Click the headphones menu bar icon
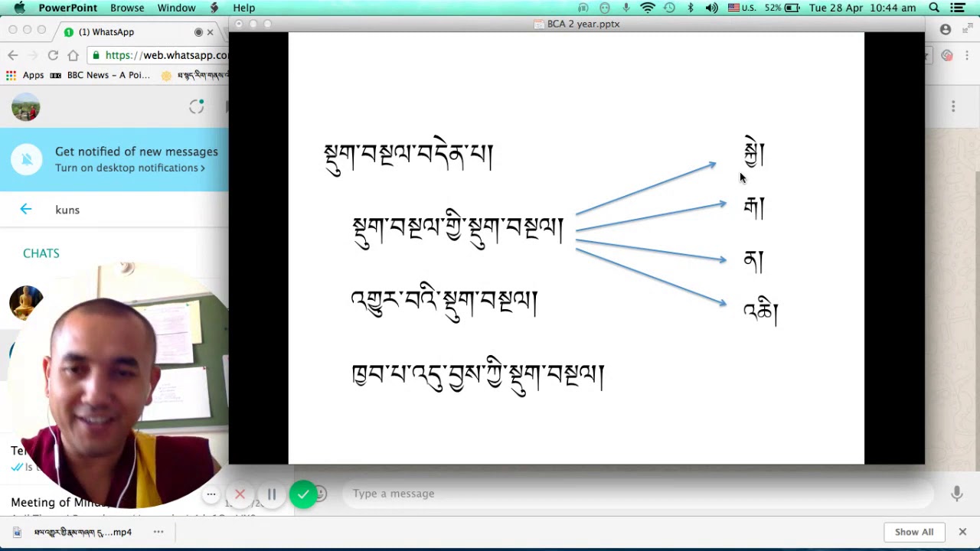The image size is (980, 551). click(583, 8)
